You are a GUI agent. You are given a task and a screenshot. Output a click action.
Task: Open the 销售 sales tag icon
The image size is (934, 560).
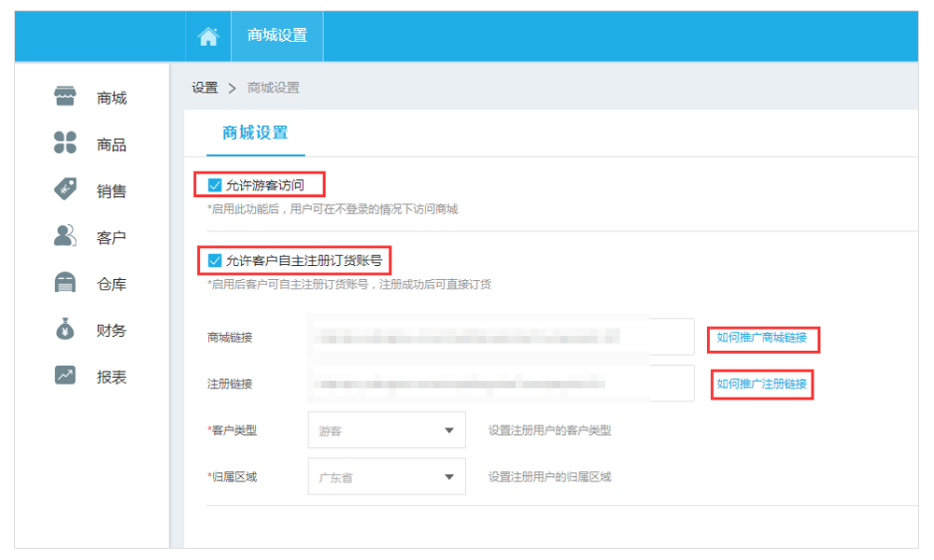coord(64,189)
